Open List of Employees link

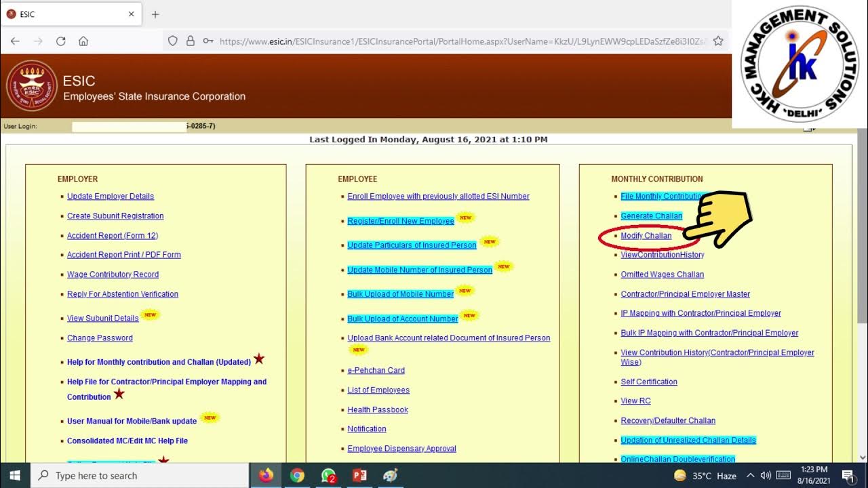[x=378, y=390]
